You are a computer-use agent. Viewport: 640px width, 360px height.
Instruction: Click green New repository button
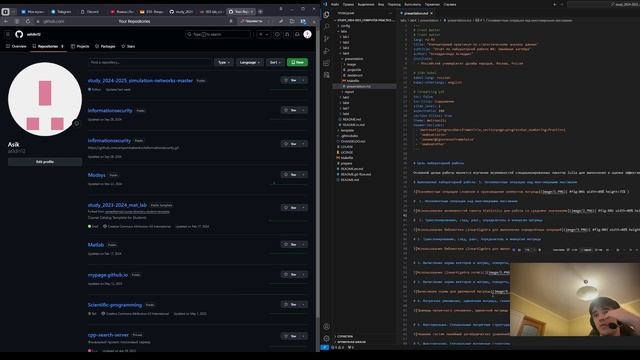tap(297, 62)
